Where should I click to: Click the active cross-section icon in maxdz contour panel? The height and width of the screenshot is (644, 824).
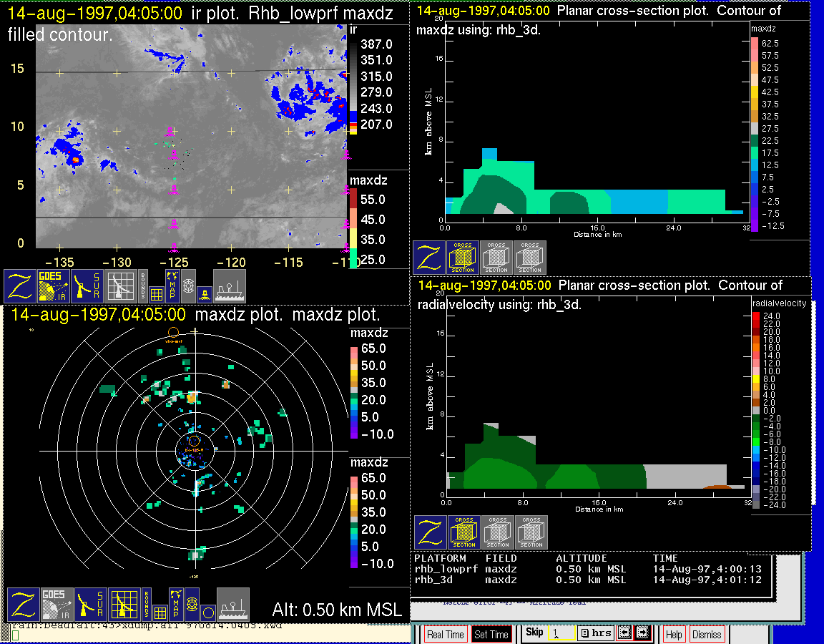pos(463,258)
